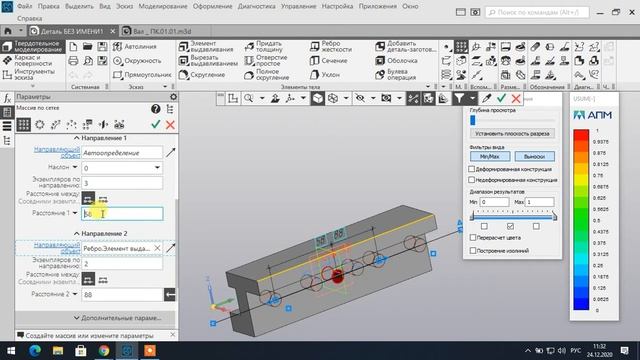Switch to Вал_ПК.01.01.m3d tab
This screenshot has height=360, width=640.
(x=162, y=31)
